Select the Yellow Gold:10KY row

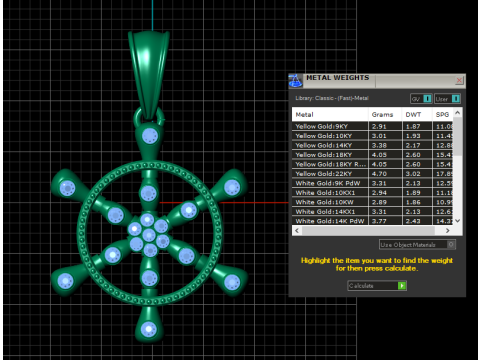tap(373, 136)
